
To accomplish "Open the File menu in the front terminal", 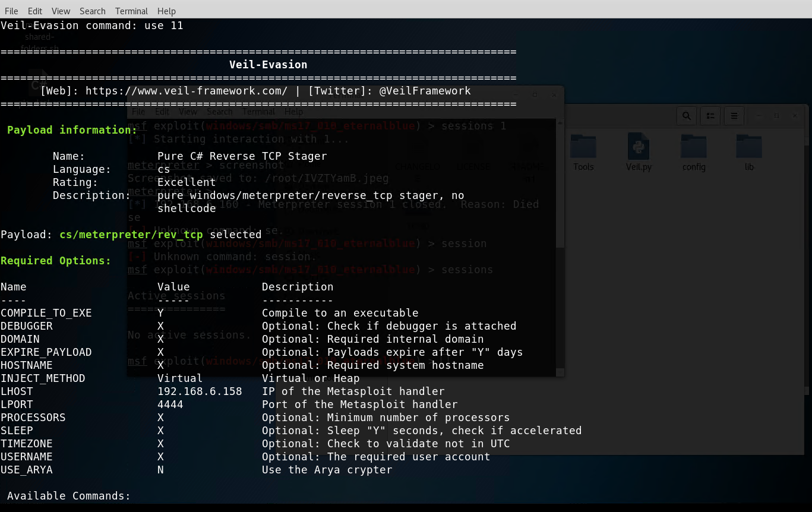I will [x=11, y=11].
